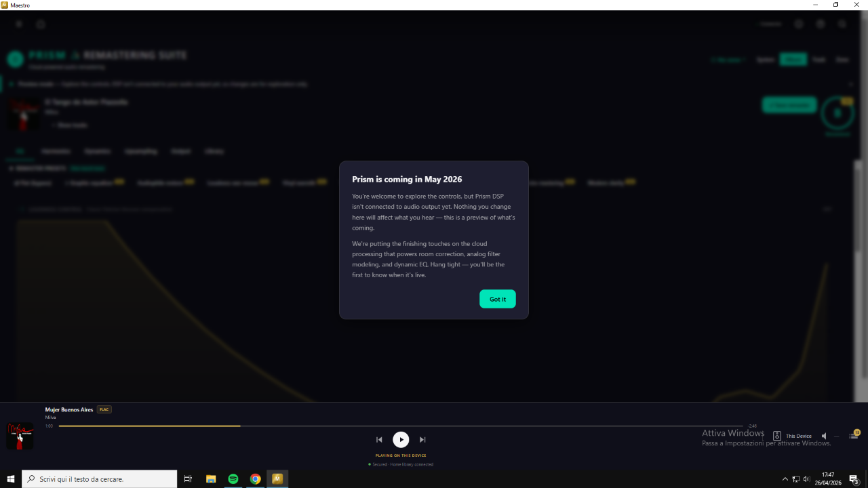The width and height of the screenshot is (868, 488).
Task: Open the play queue icon
Action: pos(854,436)
